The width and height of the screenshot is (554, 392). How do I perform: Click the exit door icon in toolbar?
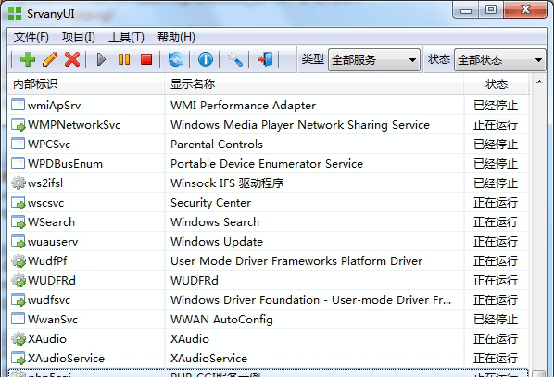265,59
